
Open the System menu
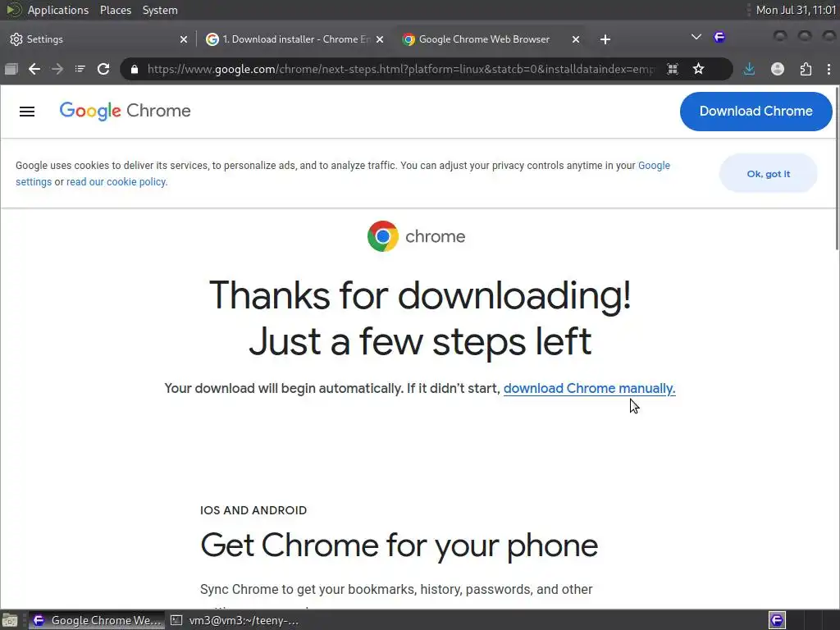[x=160, y=10]
